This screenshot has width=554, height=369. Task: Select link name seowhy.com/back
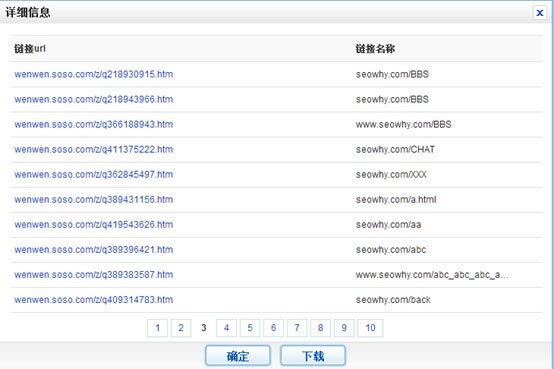tap(393, 300)
